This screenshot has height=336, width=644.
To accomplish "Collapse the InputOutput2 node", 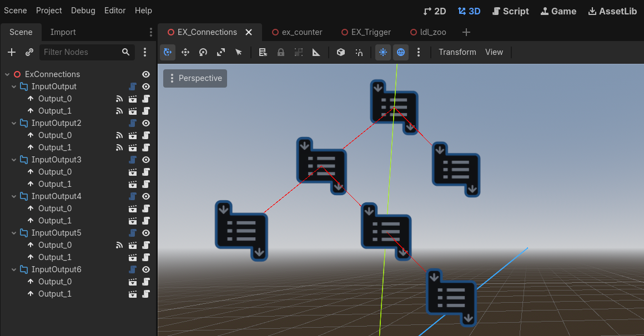I will point(13,123).
